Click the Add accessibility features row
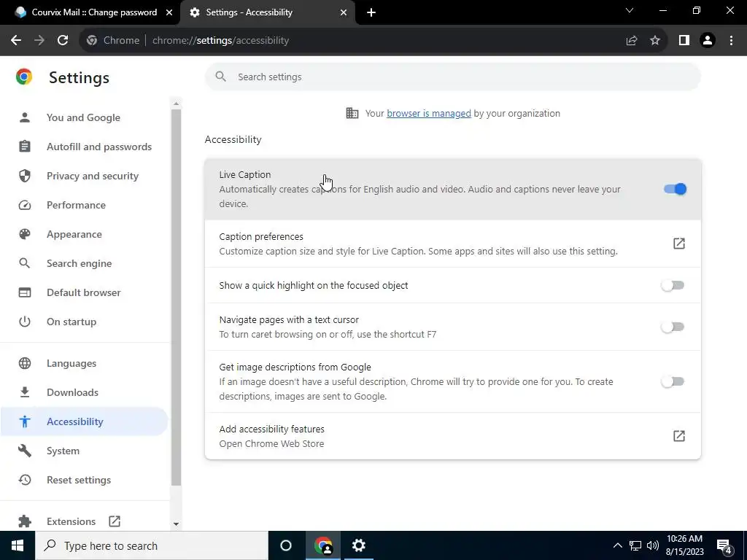747x560 pixels. point(452,436)
